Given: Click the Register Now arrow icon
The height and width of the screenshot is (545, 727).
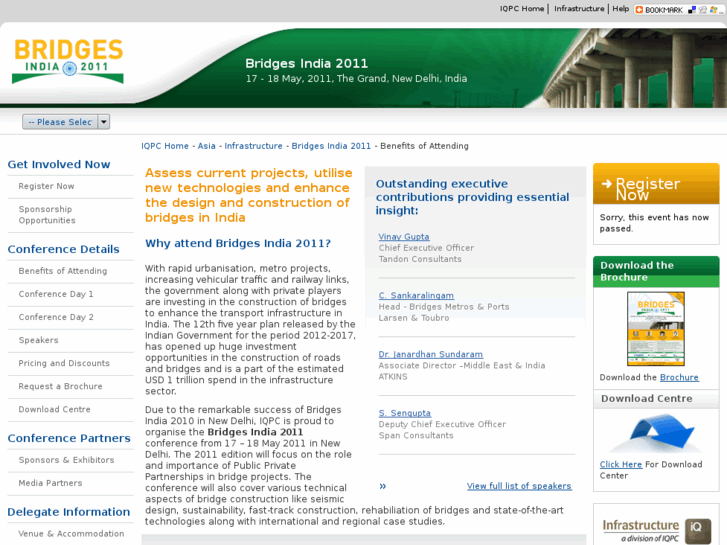Looking at the screenshot, I should 607,184.
